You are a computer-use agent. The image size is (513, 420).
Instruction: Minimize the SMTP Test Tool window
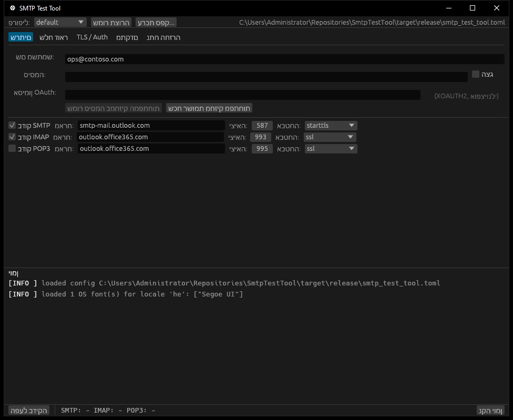click(449, 8)
